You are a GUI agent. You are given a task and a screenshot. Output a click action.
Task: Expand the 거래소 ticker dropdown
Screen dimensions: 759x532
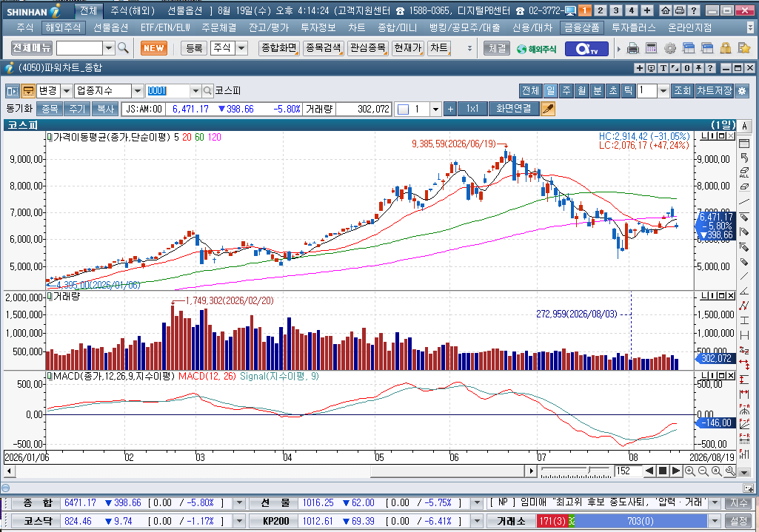coord(715,522)
